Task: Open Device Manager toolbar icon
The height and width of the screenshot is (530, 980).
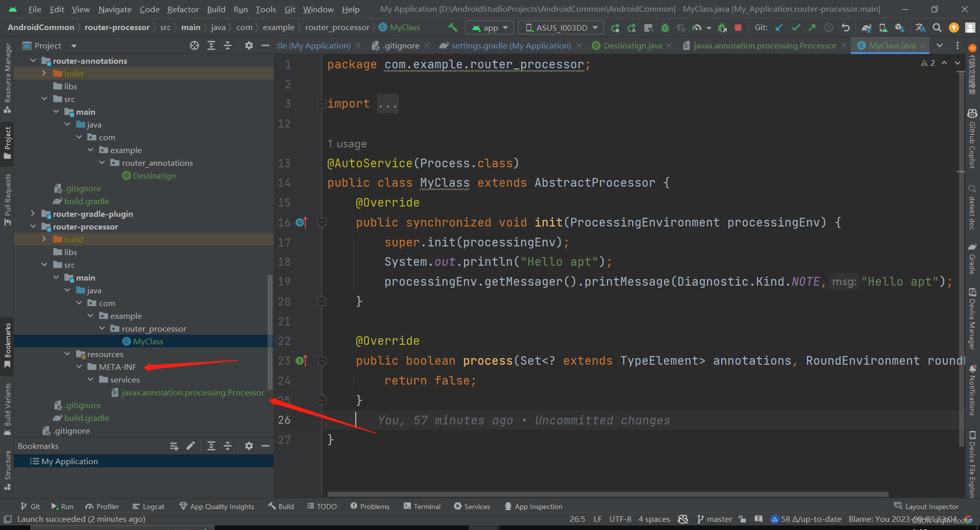Action: point(884,28)
